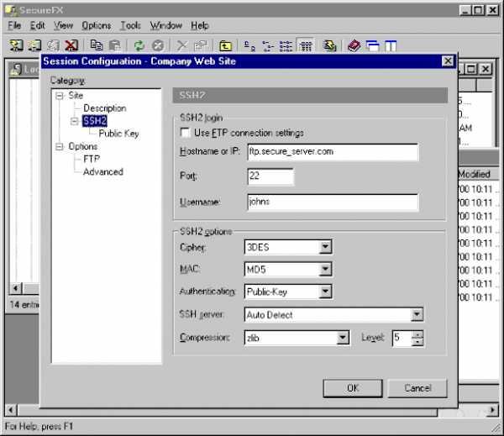Screen dimensions: 504x436
Task: Click the Up One Level folder icon
Action: pyautogui.click(x=225, y=45)
